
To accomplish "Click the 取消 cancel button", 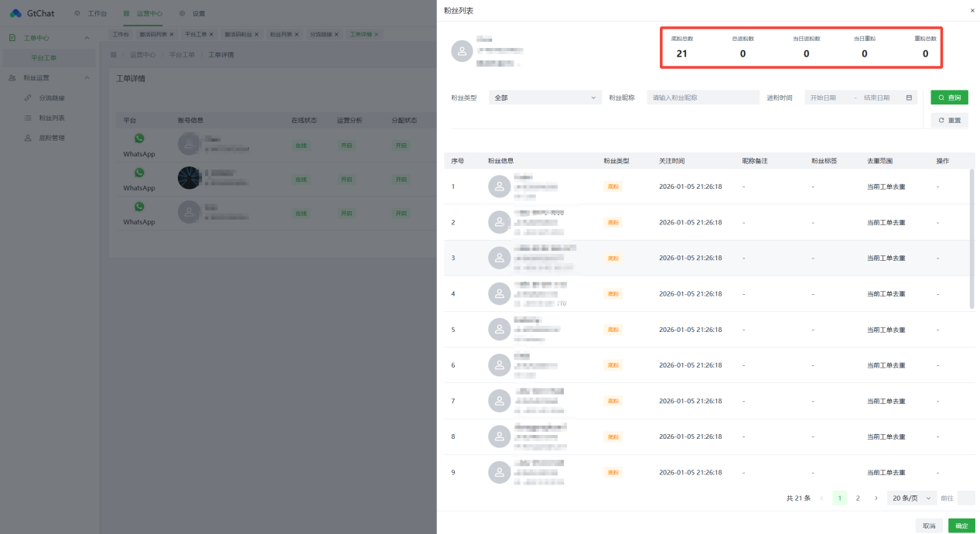I will point(929,525).
